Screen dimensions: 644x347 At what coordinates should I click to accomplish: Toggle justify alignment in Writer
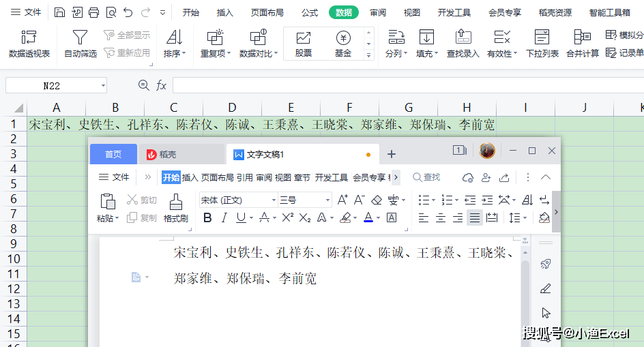pyautogui.click(x=474, y=217)
